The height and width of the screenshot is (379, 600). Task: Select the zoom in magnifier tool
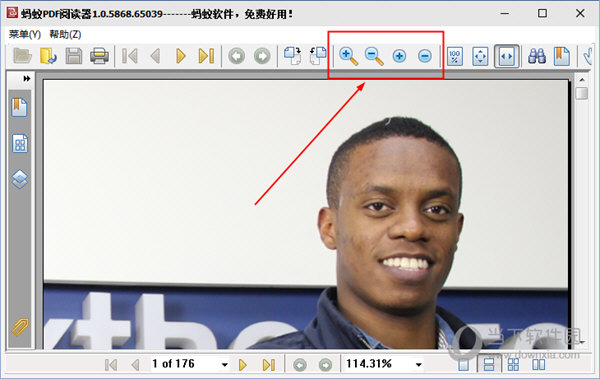(x=349, y=56)
